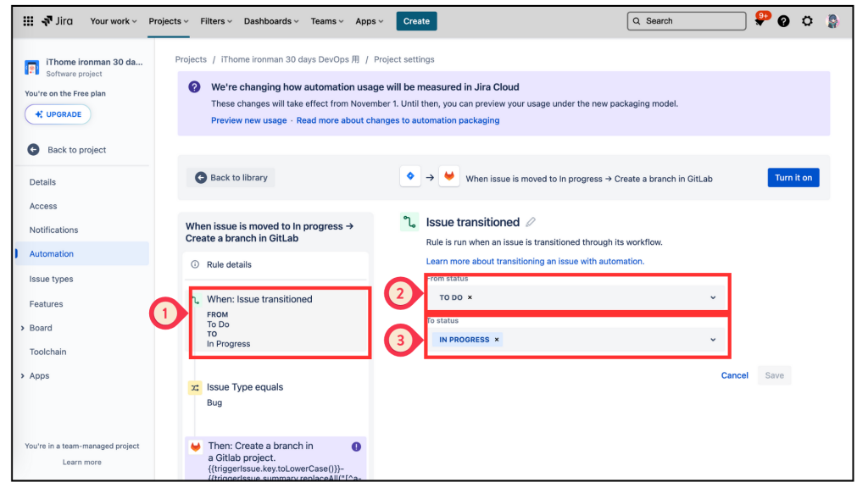The height and width of the screenshot is (488, 868).
Task: Remove the IN PROGRESS status tag
Action: [497, 340]
